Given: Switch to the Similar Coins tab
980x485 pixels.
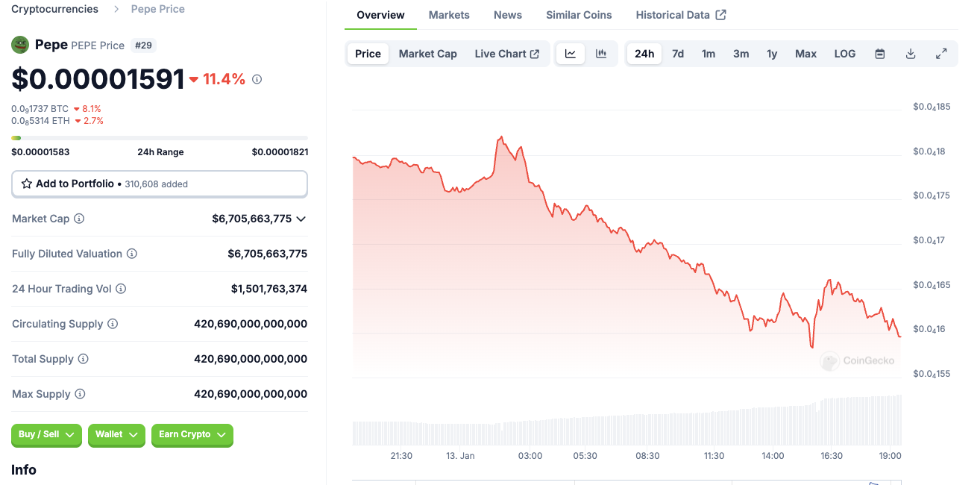Looking at the screenshot, I should 579,15.
